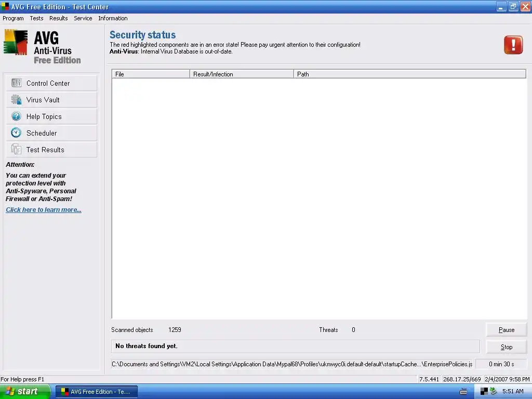Sort by the File column header
This screenshot has width=532, height=399.
click(151, 74)
